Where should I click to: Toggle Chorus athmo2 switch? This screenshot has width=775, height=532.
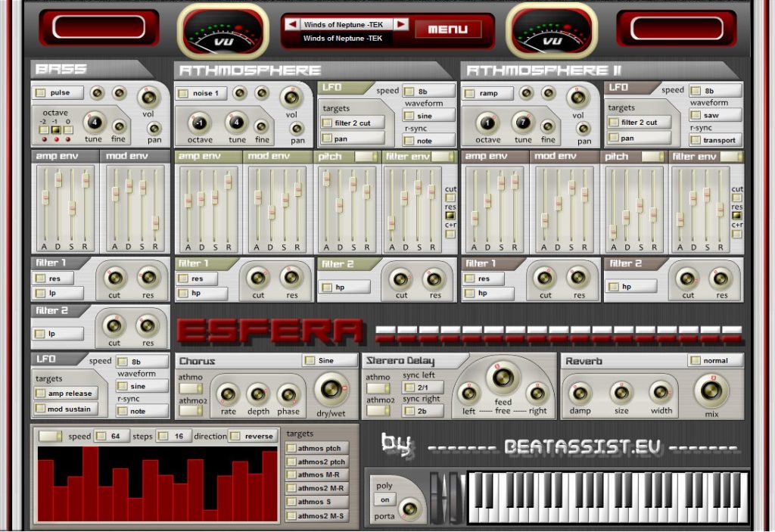pos(190,410)
